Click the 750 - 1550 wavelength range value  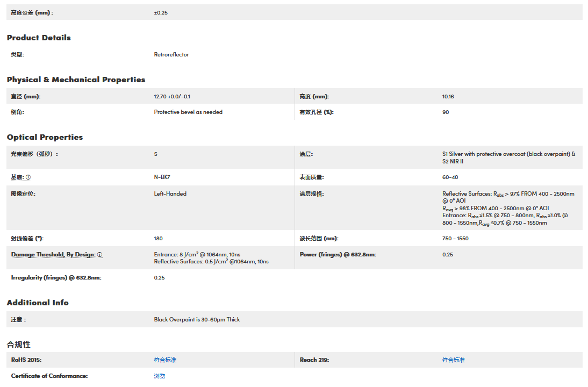click(455, 238)
